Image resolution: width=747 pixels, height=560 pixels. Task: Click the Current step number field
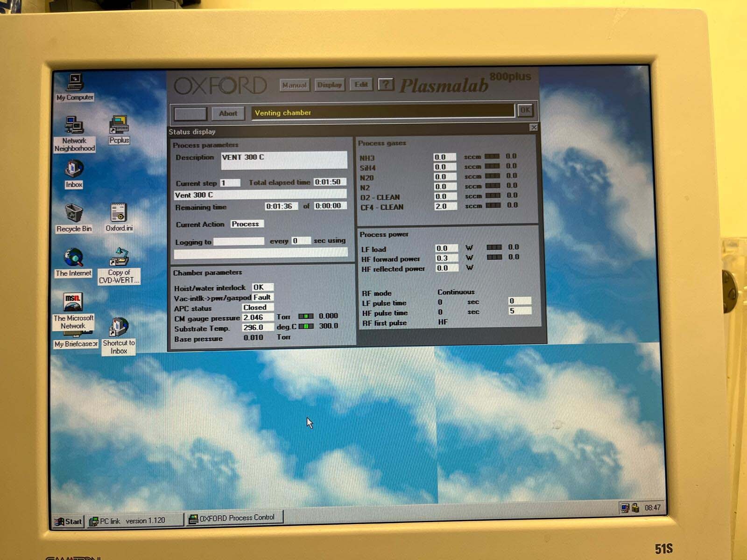click(x=230, y=183)
